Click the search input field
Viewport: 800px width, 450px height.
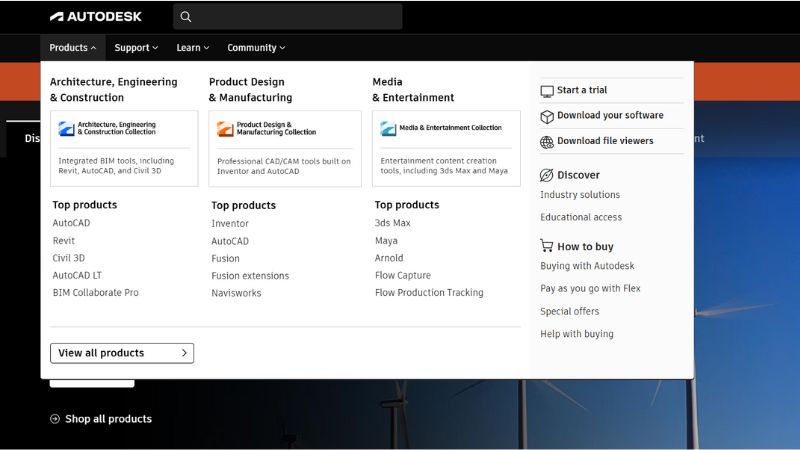[297, 16]
